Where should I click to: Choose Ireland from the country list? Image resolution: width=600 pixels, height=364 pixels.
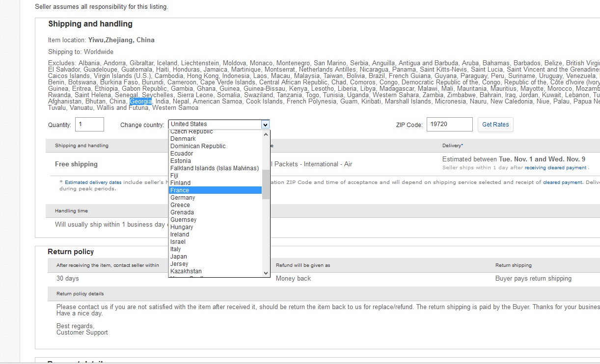pos(180,234)
